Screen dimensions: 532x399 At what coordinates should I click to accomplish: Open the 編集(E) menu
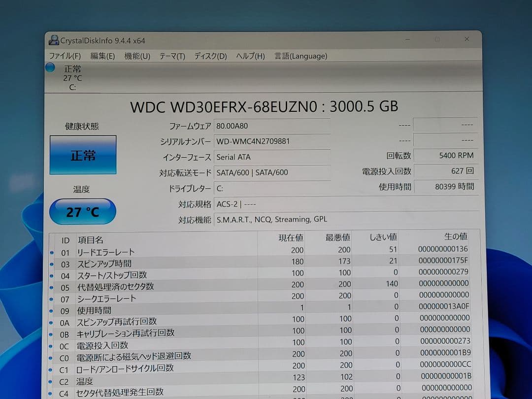tap(102, 56)
